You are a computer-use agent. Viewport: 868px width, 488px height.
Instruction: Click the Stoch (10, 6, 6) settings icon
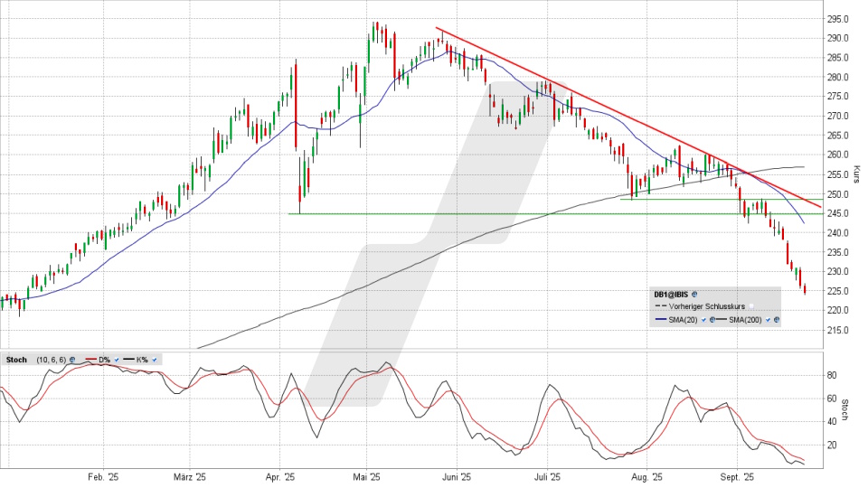tap(73, 360)
